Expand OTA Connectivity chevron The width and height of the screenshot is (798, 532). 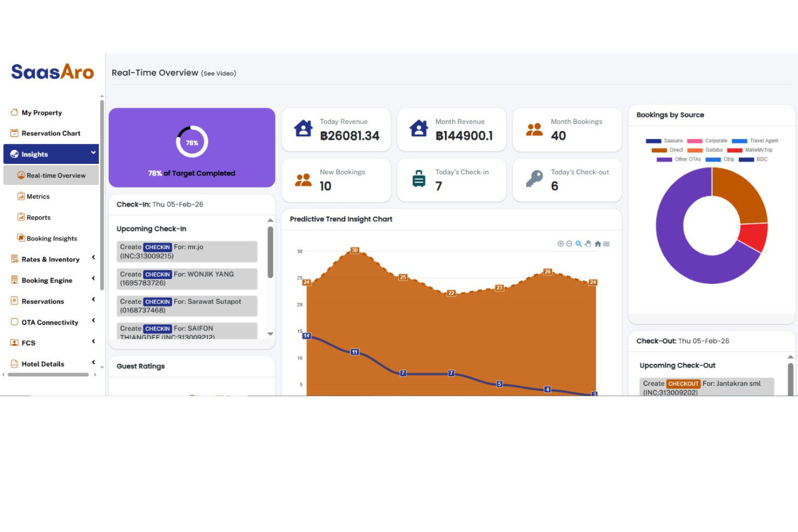tap(93, 321)
